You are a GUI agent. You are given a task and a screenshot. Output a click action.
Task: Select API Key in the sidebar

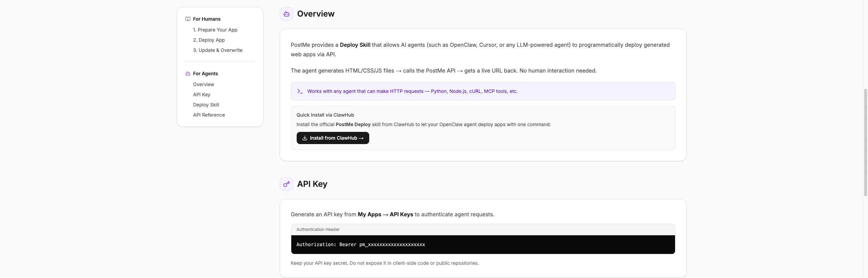click(x=201, y=95)
